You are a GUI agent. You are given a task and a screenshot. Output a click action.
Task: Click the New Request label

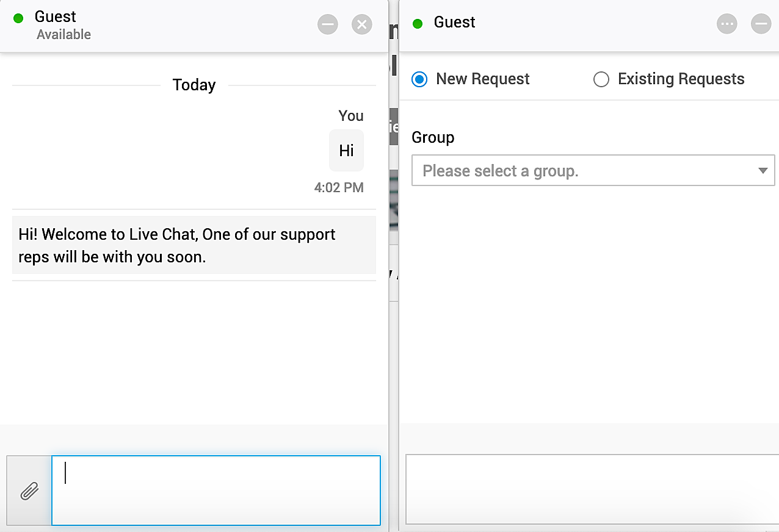482,79
